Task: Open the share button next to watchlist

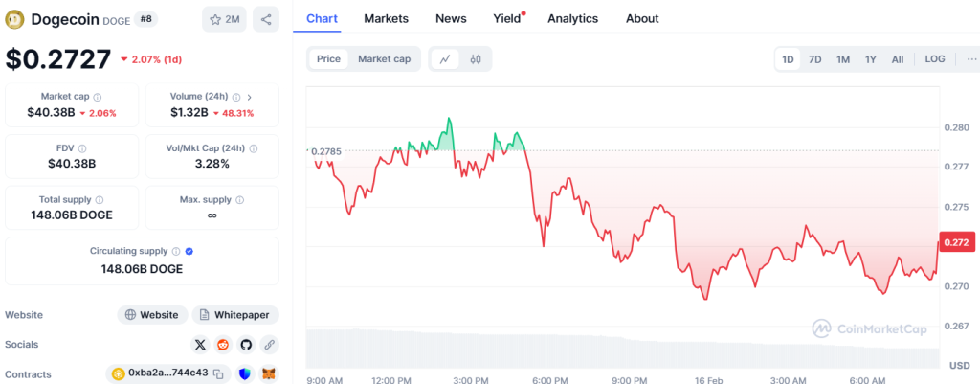Action: click(266, 19)
